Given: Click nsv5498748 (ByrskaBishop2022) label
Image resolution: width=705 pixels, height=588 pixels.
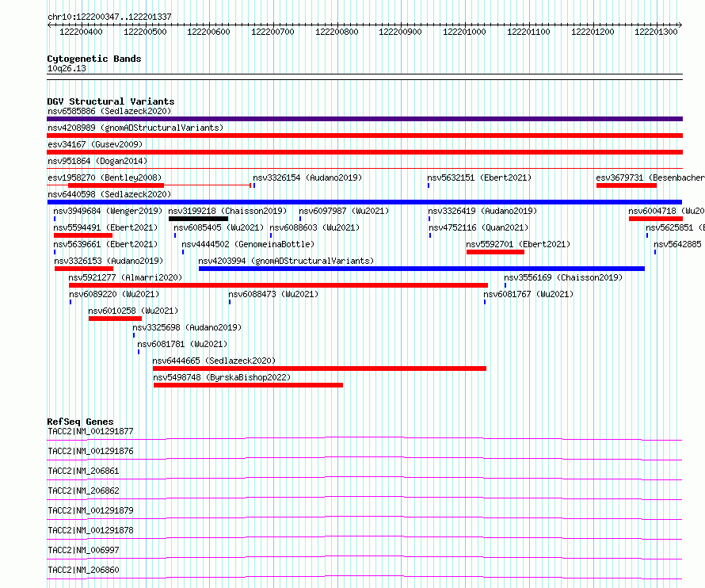Looking at the screenshot, I should point(222,377).
